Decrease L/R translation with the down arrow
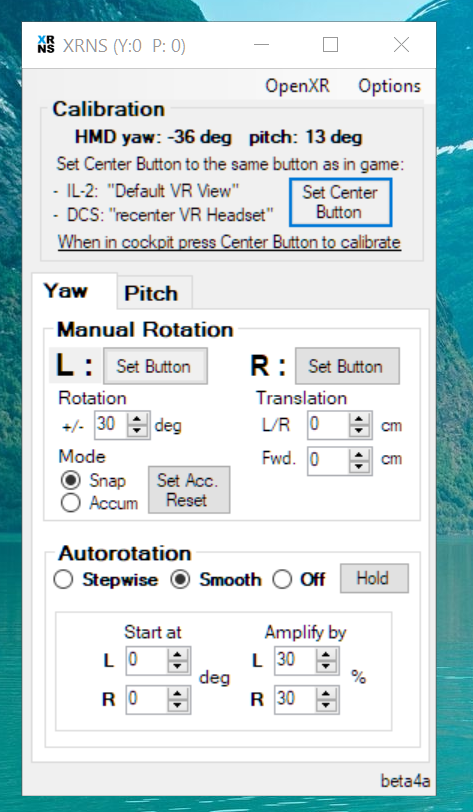 pyautogui.click(x=359, y=432)
